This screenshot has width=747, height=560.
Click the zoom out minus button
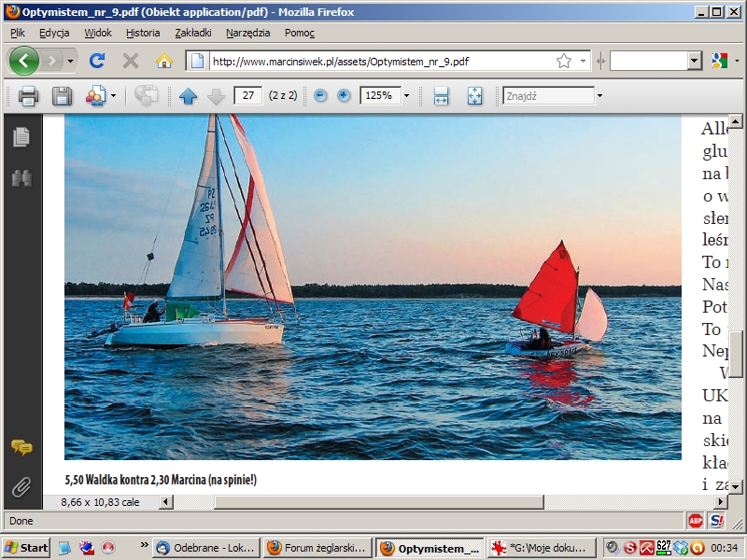point(320,95)
